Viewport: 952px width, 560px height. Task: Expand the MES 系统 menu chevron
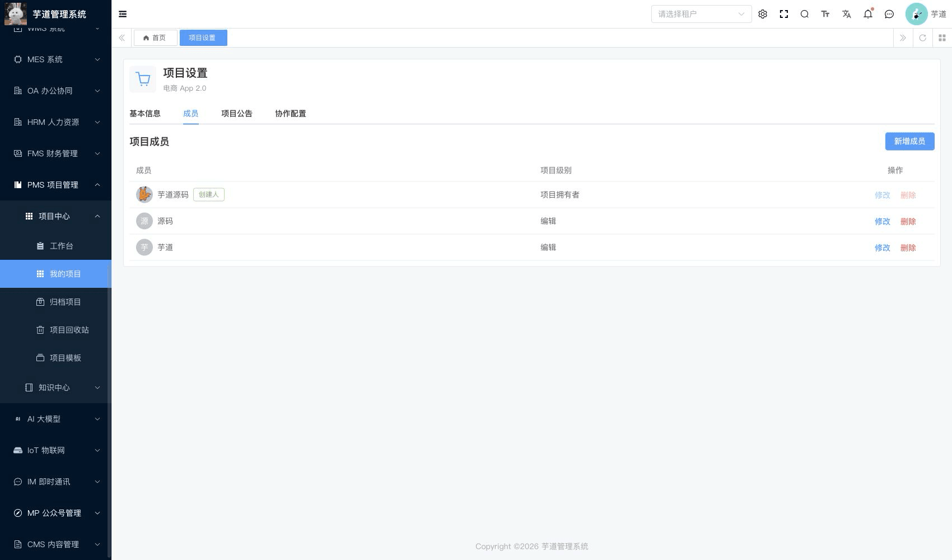pos(97,59)
